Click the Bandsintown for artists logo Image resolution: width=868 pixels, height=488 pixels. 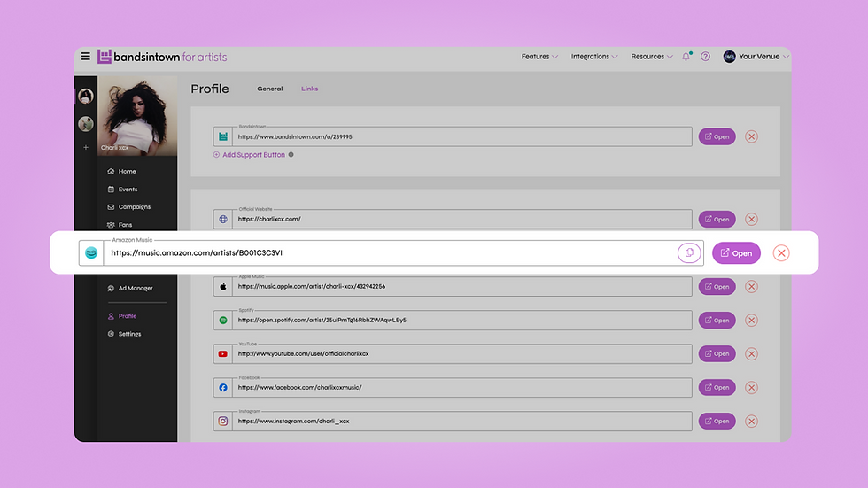pos(162,57)
